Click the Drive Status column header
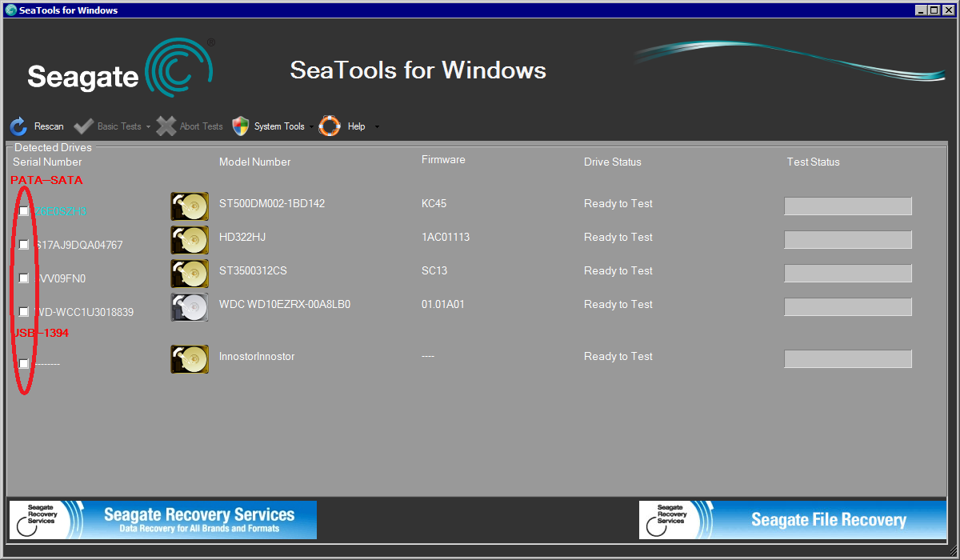Viewport: 960px width, 560px height. click(x=613, y=162)
